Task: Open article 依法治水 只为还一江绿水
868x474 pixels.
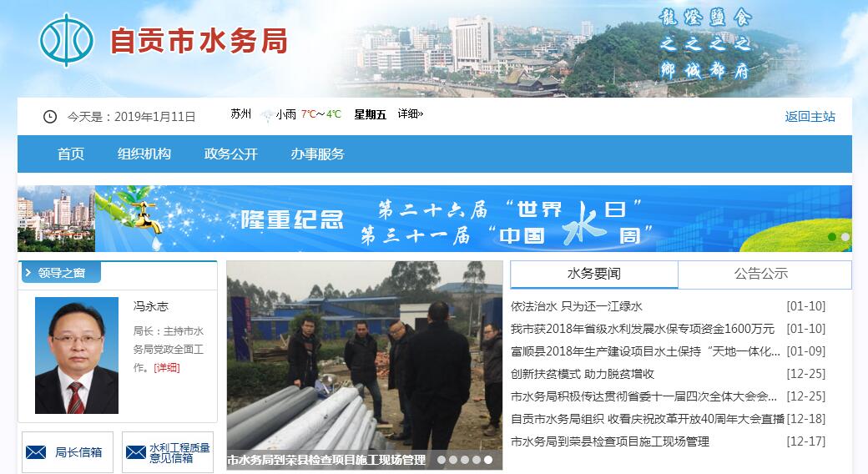Action: click(x=576, y=306)
